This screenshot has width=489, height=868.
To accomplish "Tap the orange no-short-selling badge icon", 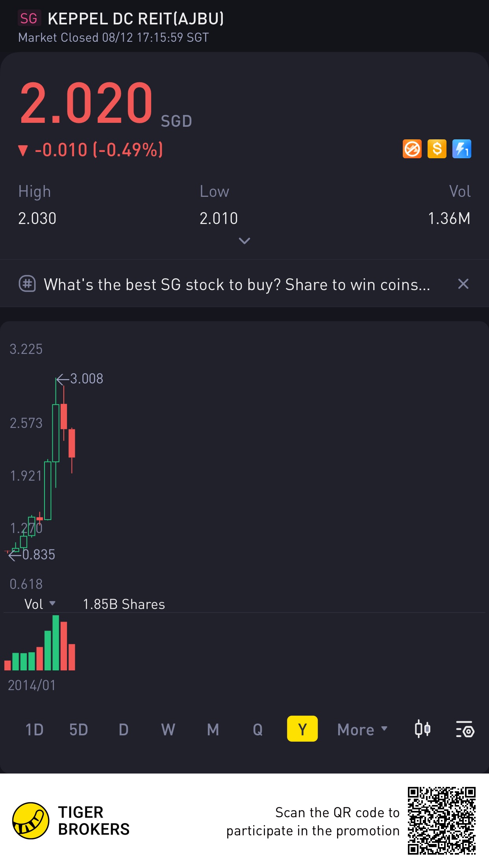I will (412, 149).
